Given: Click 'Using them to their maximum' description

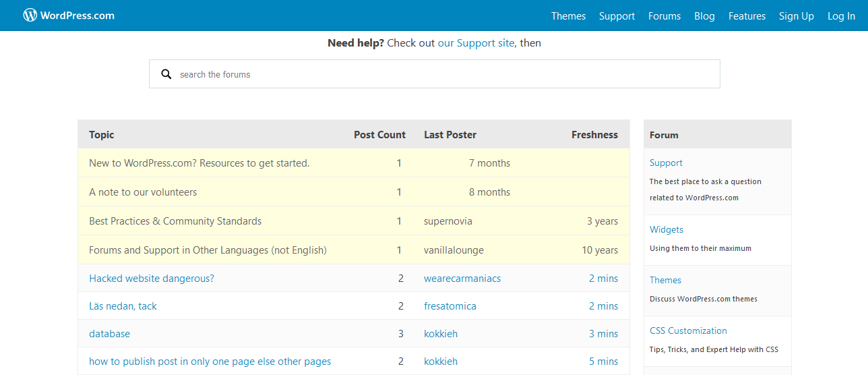Looking at the screenshot, I should (700, 248).
